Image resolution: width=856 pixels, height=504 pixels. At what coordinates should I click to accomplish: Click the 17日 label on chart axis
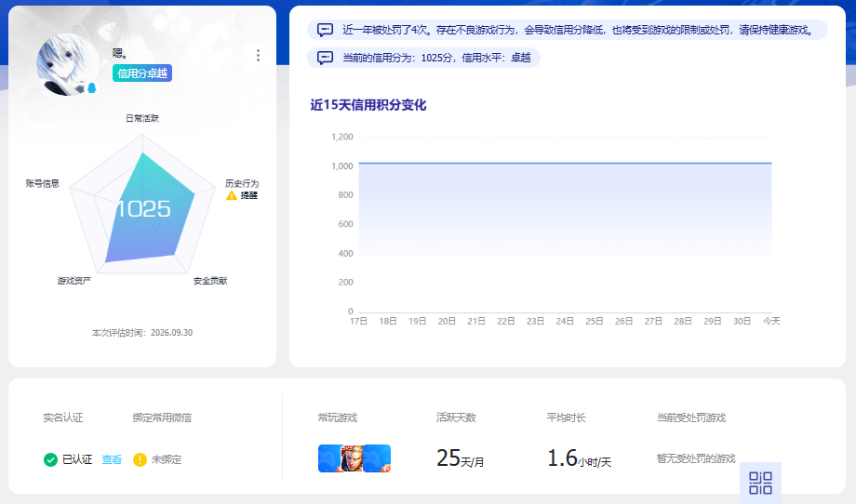358,321
